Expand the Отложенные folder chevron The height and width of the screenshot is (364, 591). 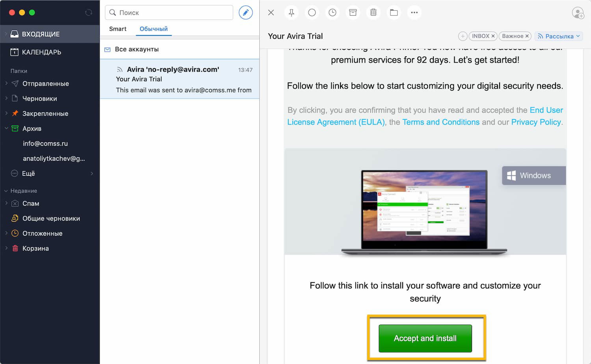pos(6,233)
